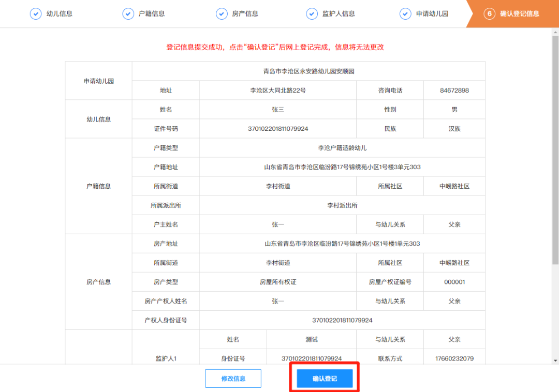Go to the 确认登记信息 step label
This screenshot has width=559, height=392.
519,14
